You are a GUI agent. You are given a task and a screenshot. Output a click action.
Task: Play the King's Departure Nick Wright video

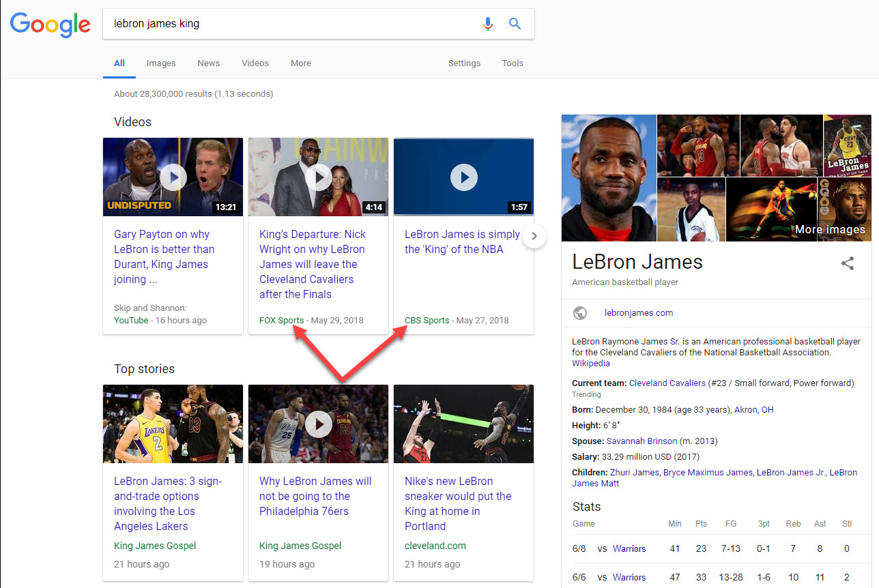tap(318, 177)
